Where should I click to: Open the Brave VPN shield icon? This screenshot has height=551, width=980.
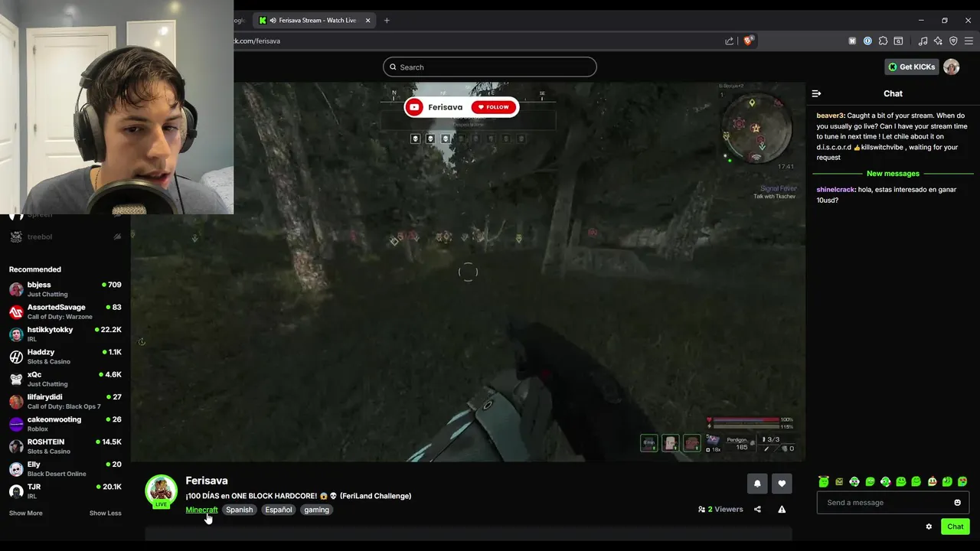953,41
